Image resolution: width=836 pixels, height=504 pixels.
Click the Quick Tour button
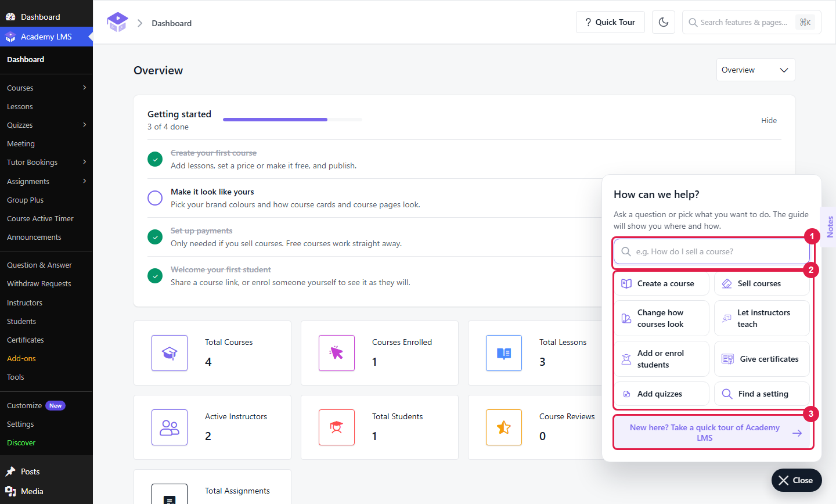pyautogui.click(x=610, y=22)
